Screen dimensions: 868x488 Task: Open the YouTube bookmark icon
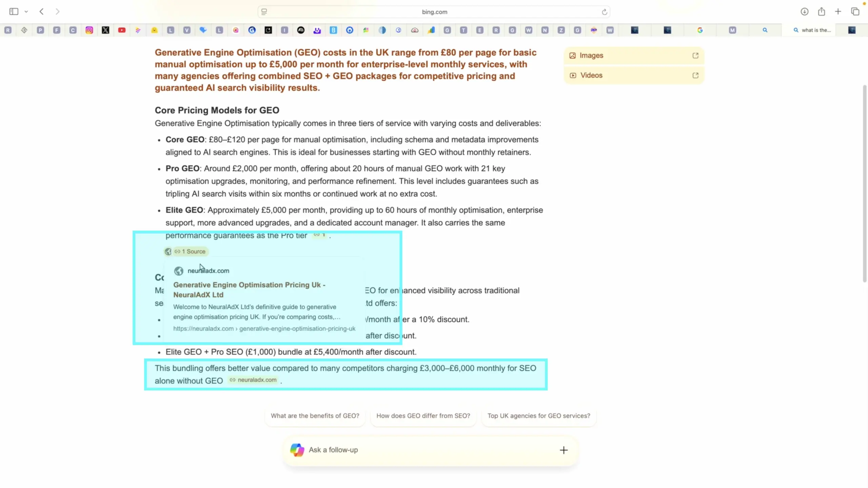coord(122,30)
